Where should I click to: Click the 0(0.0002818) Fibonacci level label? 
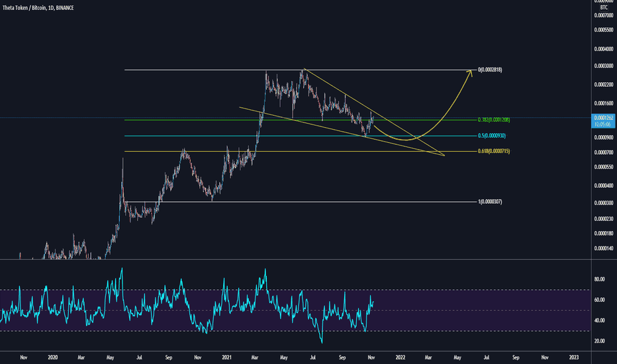click(x=490, y=70)
